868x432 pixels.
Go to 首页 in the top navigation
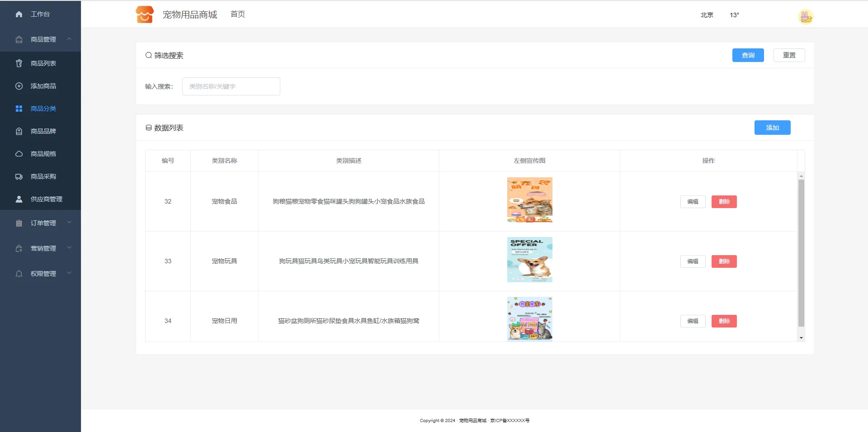tap(238, 14)
